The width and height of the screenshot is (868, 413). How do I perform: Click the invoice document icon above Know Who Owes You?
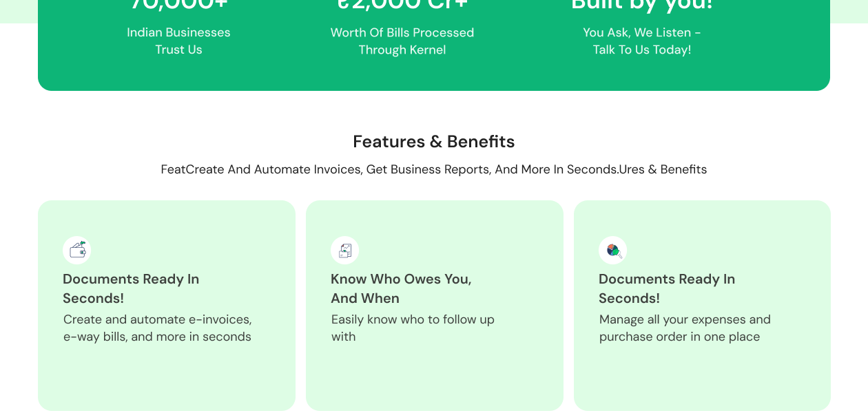click(x=345, y=250)
